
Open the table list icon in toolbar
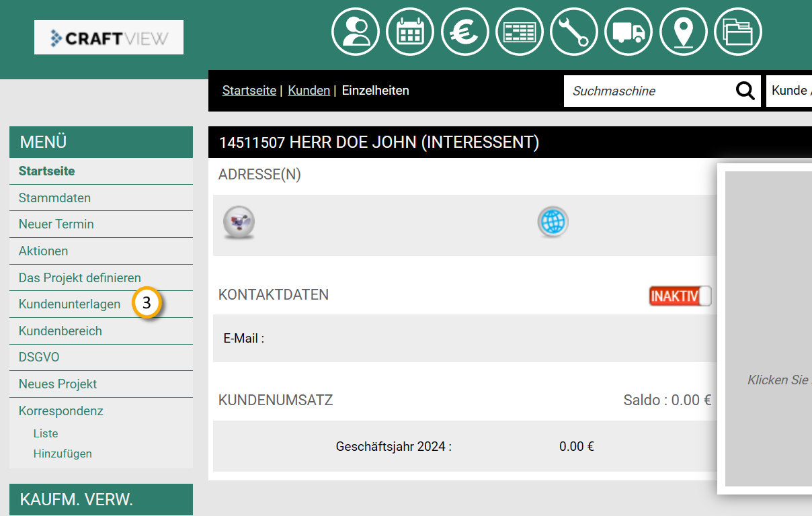click(x=520, y=32)
